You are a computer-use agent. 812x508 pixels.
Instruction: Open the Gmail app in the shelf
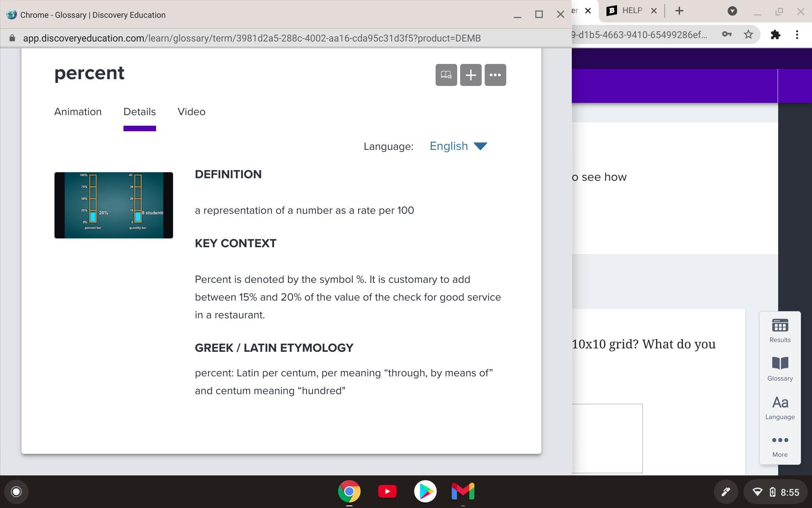tap(463, 491)
